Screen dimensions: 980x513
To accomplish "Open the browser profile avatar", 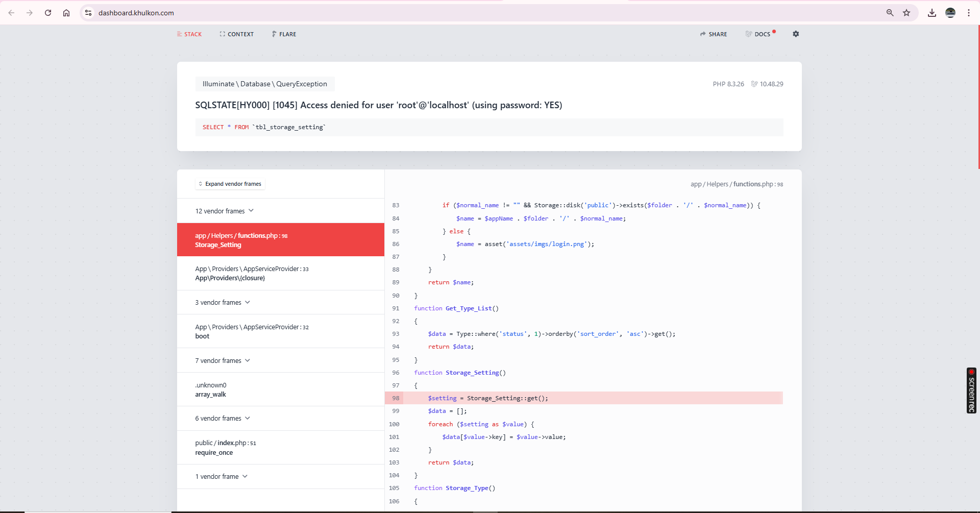I will [x=950, y=13].
